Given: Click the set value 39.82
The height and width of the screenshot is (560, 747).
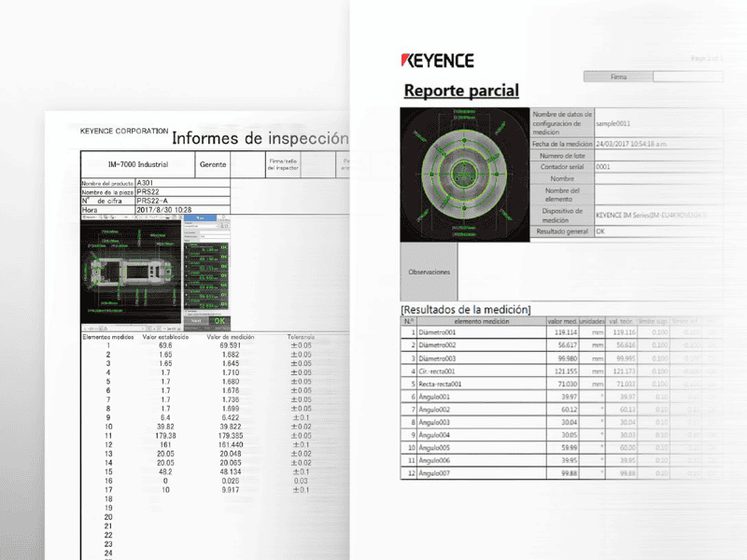Looking at the screenshot, I should 165,427.
